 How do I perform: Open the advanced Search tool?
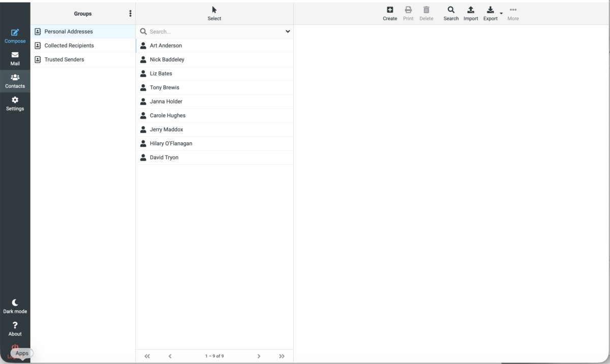coord(451,14)
